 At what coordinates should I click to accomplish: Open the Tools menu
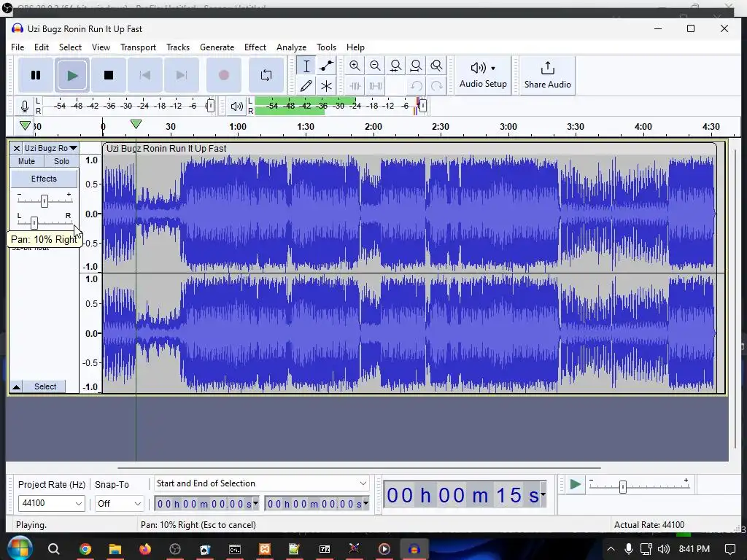coord(326,47)
